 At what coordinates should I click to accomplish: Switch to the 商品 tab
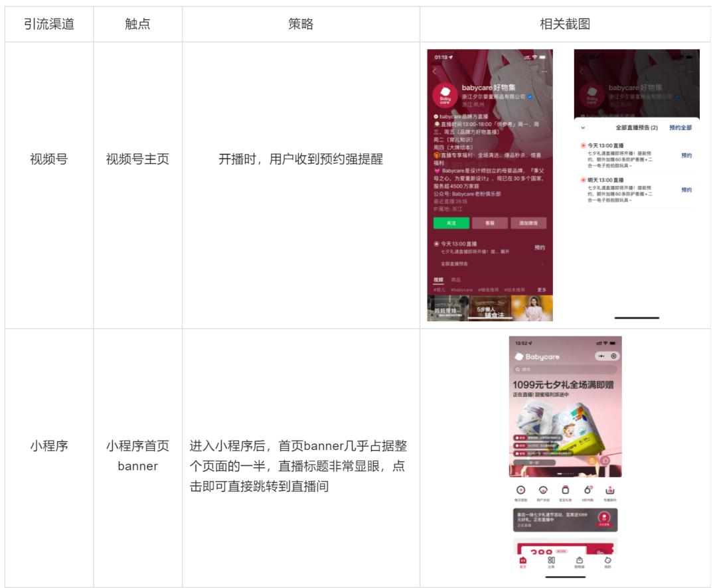tap(455, 280)
